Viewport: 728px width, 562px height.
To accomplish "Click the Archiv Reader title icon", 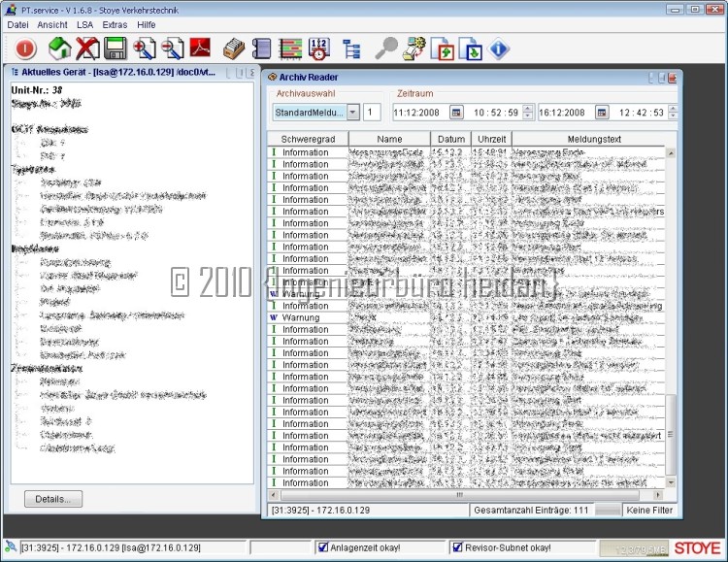I will pyautogui.click(x=272, y=77).
